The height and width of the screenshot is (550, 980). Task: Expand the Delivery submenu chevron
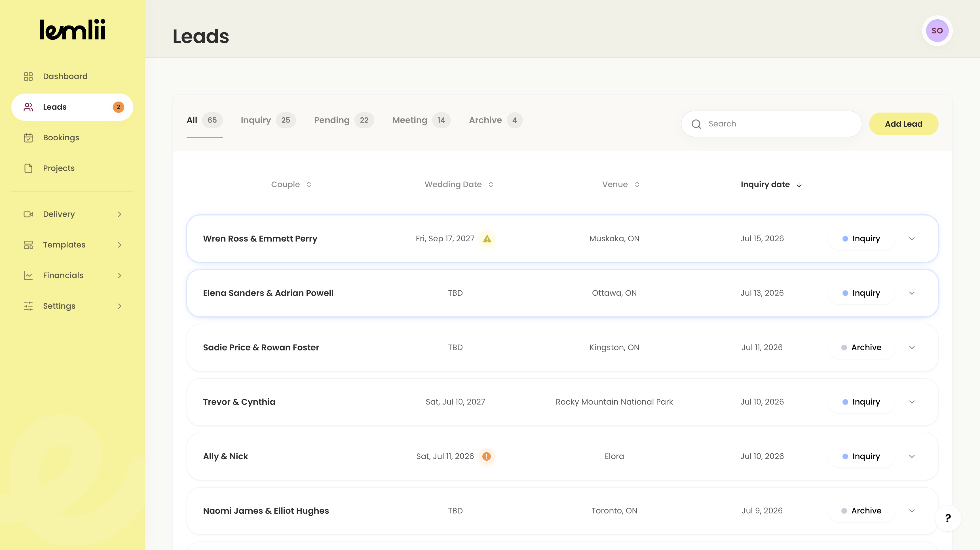(x=119, y=214)
